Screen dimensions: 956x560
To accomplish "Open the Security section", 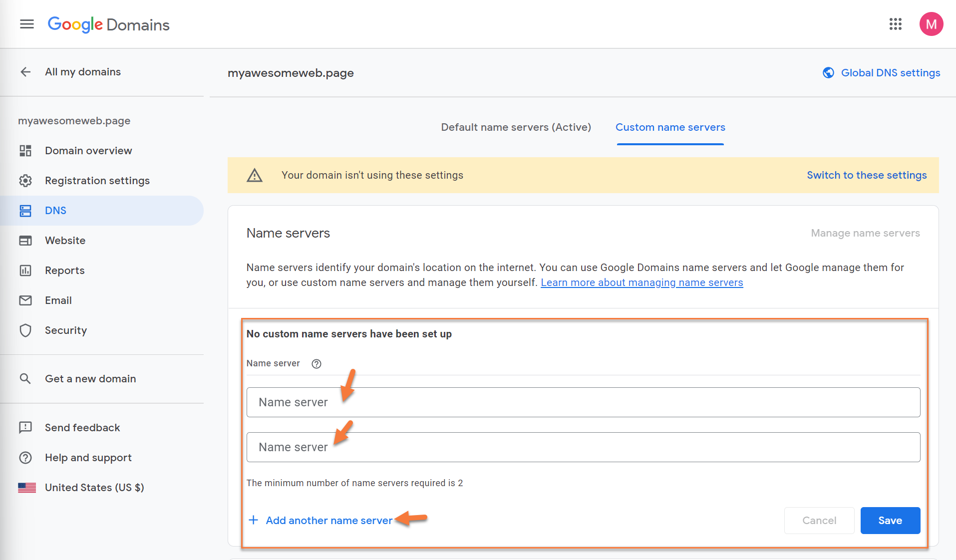I will 65,330.
